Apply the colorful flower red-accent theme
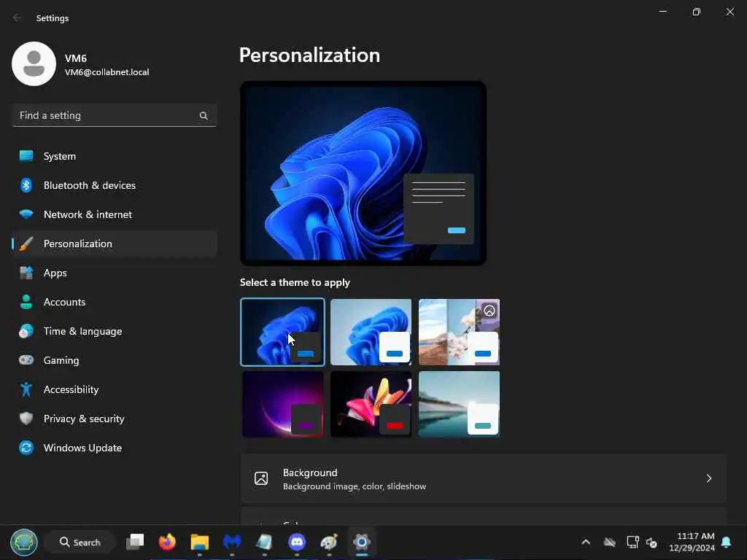The width and height of the screenshot is (747, 560). click(x=371, y=404)
